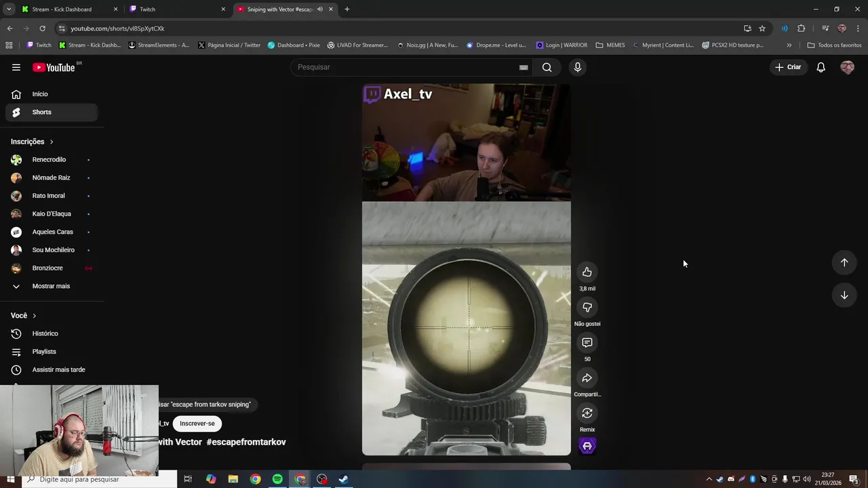This screenshot has height=488, width=868.
Task: Click the Criar create button
Action: (788, 67)
